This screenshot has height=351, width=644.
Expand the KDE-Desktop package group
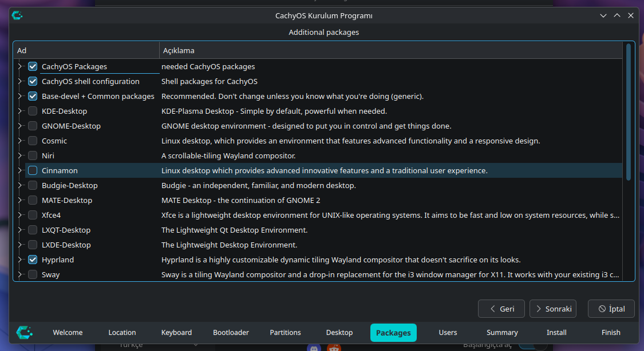tap(19, 111)
